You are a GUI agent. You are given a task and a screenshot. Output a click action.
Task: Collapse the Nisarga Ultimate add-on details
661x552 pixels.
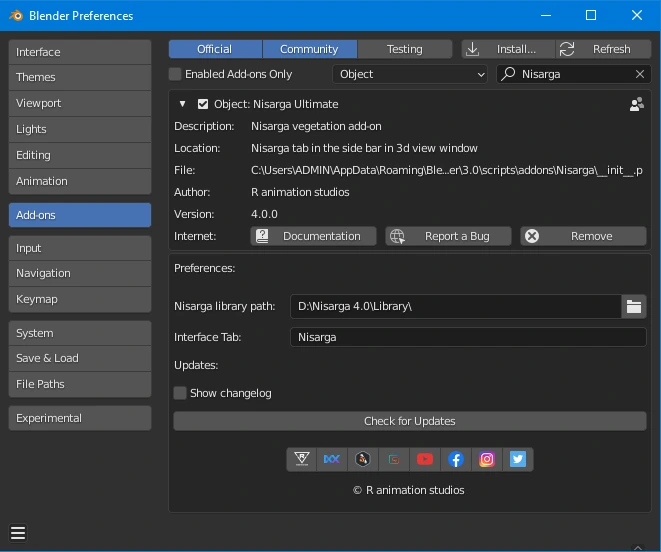point(182,104)
